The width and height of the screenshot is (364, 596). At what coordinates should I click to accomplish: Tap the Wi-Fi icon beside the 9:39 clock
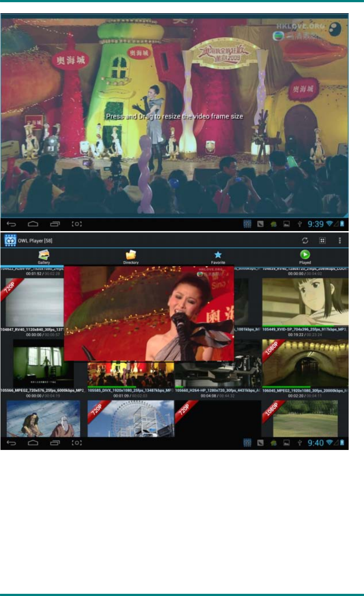pos(329,224)
